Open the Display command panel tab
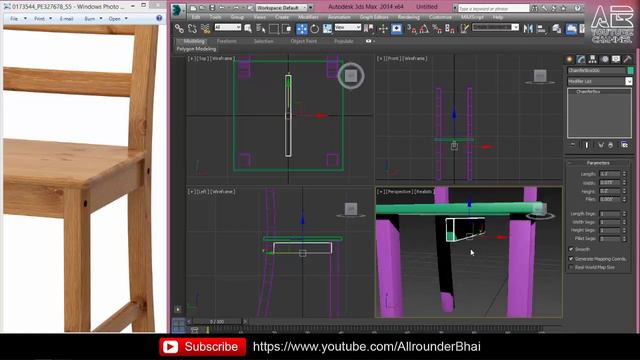This screenshot has width=640, height=360. (x=616, y=59)
